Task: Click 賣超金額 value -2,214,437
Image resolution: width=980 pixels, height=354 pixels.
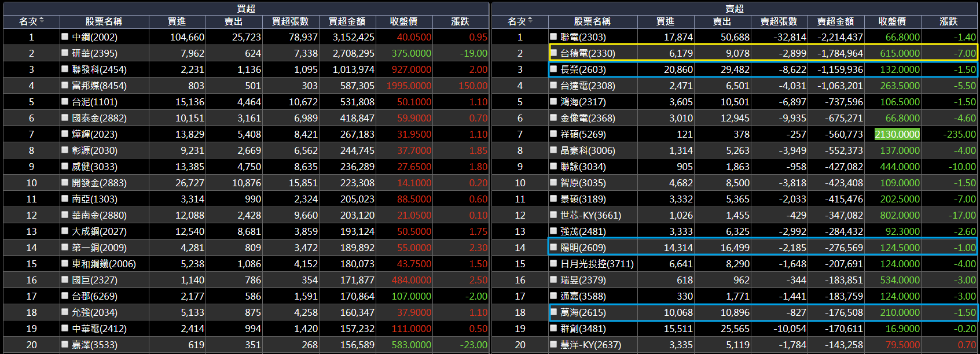Action: (839, 37)
